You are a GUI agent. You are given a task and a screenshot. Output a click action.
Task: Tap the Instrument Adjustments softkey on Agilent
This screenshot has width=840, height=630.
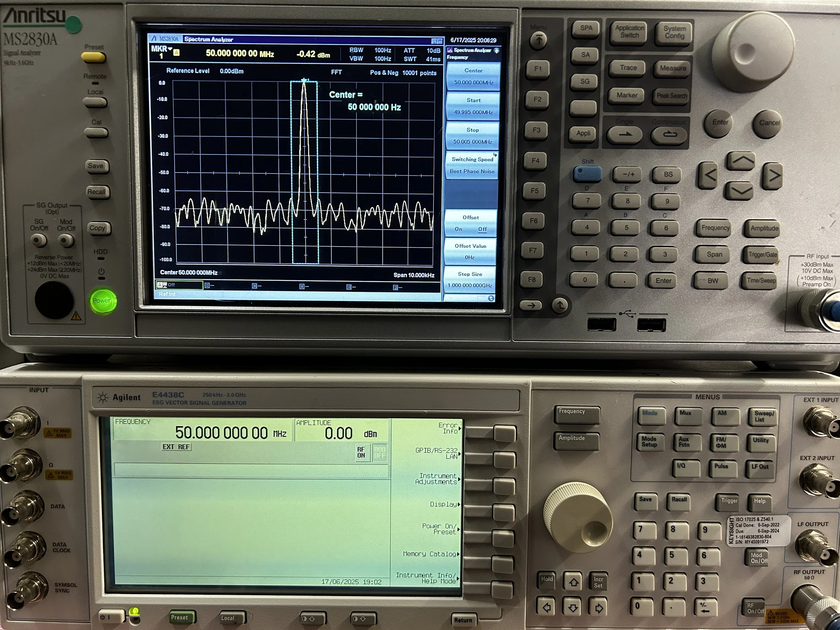pos(504,486)
